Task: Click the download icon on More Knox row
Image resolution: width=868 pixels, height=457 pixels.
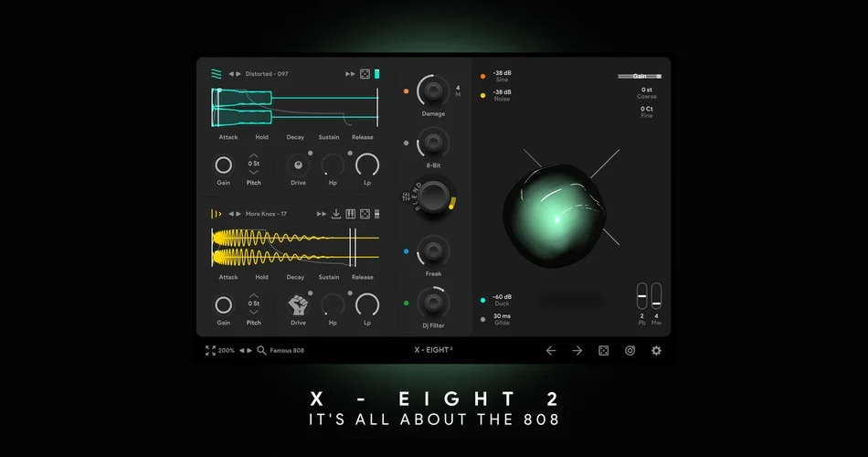Action: 336,214
